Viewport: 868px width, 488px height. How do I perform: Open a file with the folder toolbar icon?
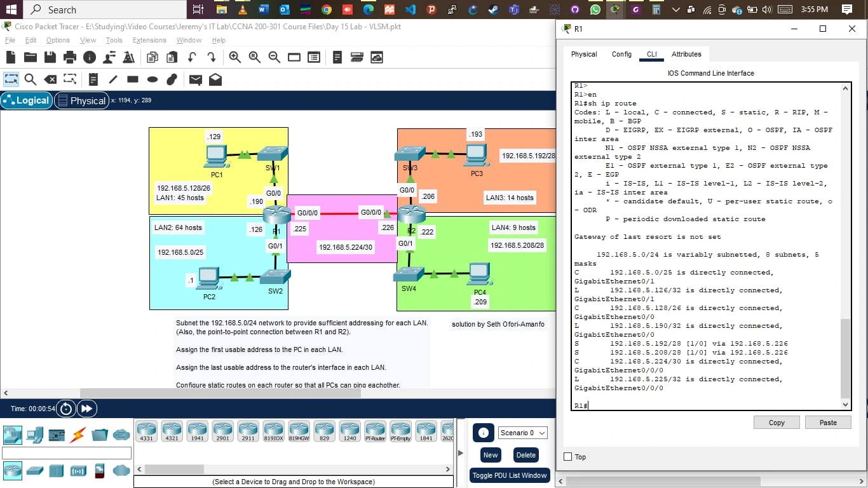(x=30, y=57)
